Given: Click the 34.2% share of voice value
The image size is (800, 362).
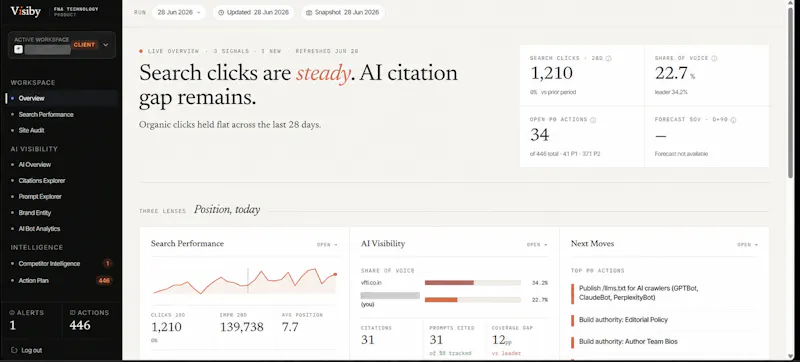Looking at the screenshot, I should (x=539, y=283).
